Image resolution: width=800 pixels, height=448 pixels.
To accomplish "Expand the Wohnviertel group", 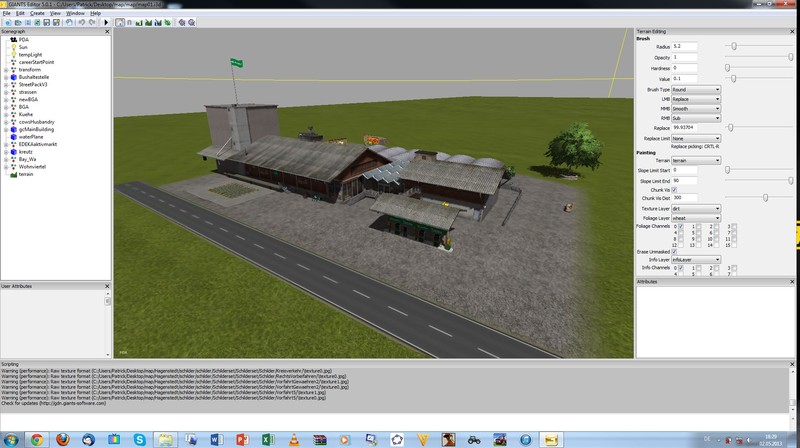I will click(x=6, y=167).
